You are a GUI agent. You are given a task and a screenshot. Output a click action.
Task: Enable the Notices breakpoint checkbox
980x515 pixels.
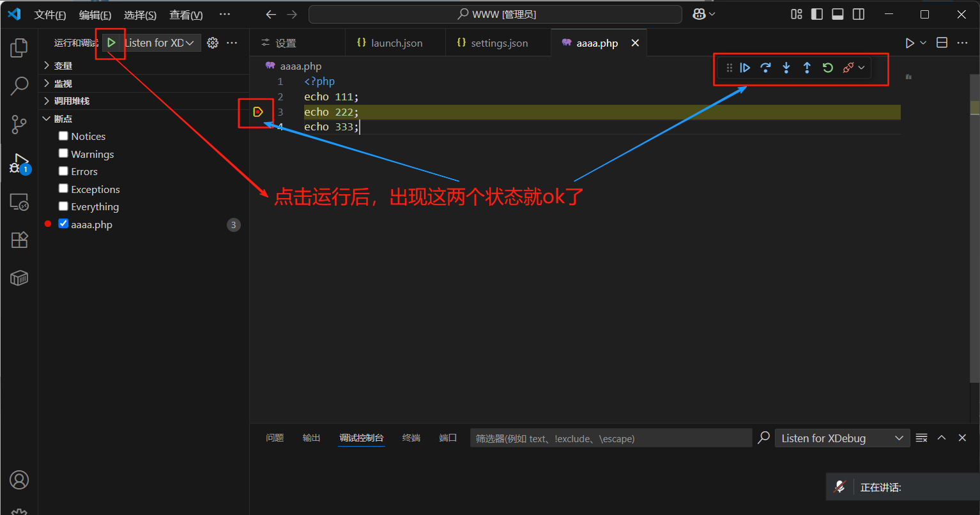63,135
